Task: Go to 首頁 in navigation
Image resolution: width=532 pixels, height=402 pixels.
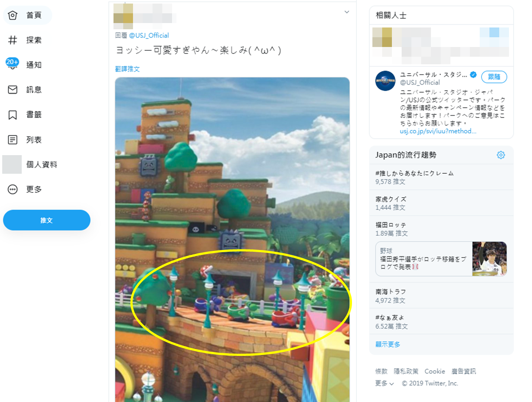Action: (x=34, y=16)
